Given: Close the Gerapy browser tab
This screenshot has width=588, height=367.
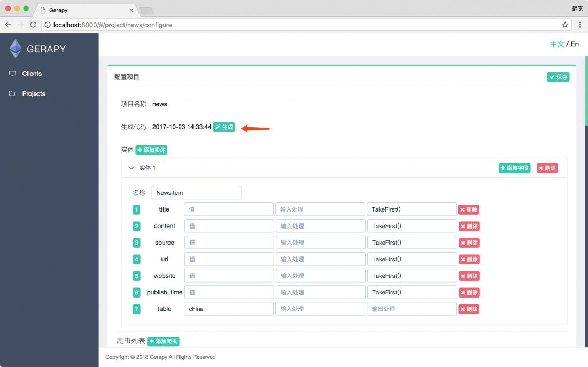Looking at the screenshot, I should [x=131, y=10].
